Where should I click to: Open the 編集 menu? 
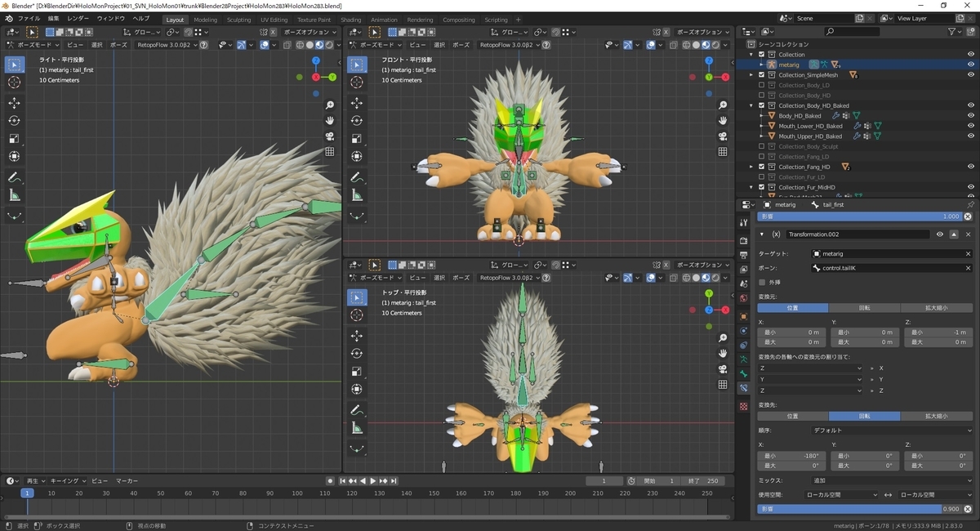53,19
